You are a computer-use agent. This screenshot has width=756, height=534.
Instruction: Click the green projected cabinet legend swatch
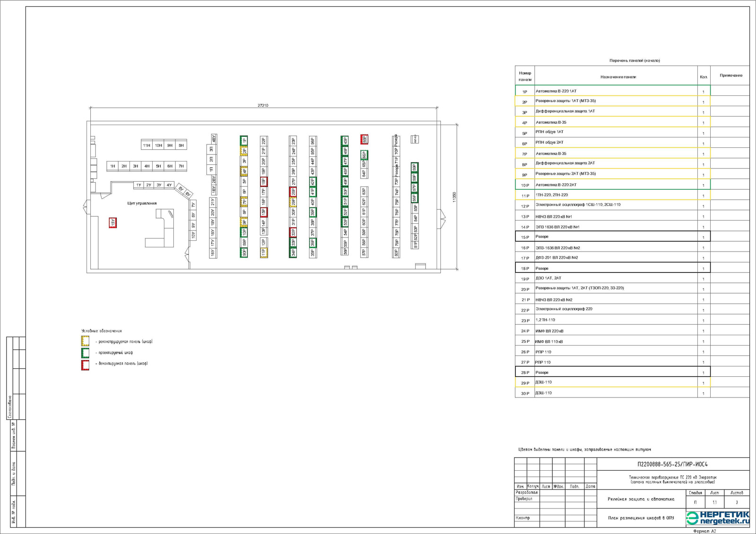[x=85, y=353]
